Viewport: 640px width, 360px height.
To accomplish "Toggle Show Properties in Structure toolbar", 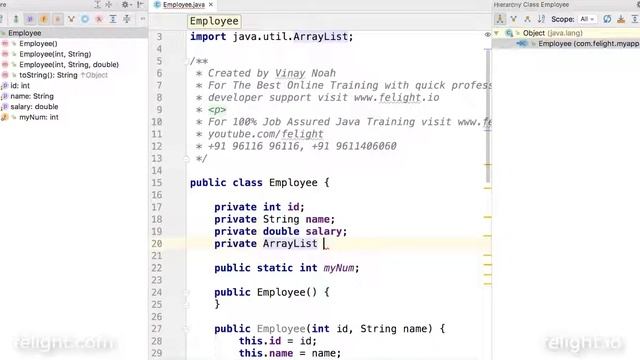I will tap(30, 19).
